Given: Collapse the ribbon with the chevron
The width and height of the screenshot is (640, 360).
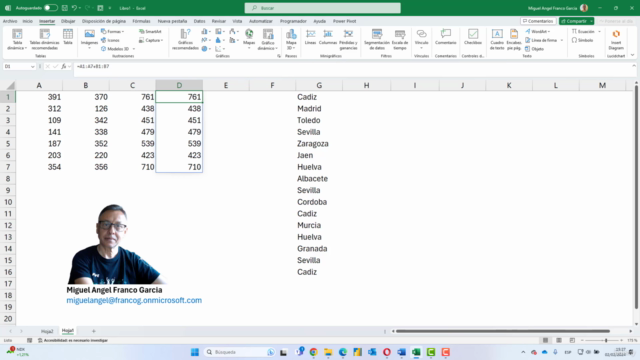Looking at the screenshot, I should [x=632, y=55].
